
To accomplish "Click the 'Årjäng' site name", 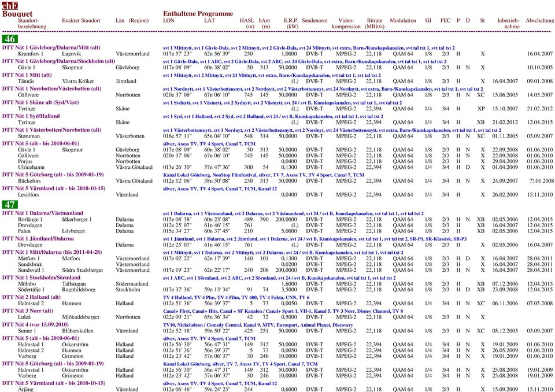I will click(25, 390).
